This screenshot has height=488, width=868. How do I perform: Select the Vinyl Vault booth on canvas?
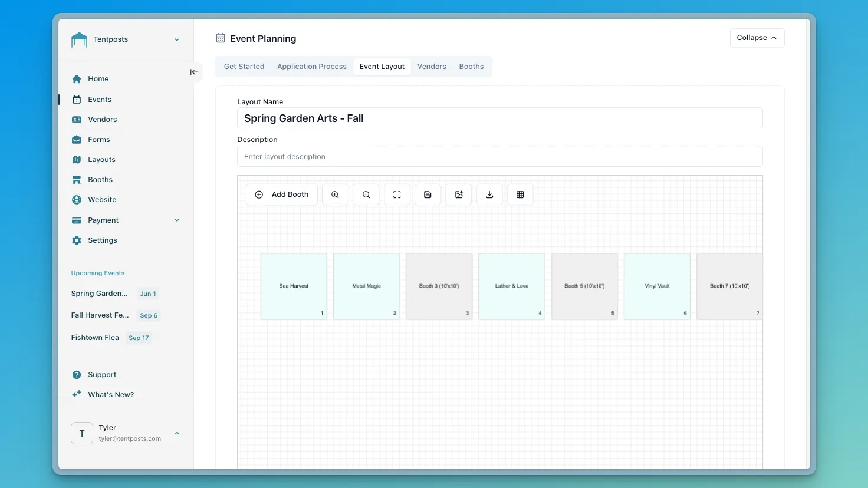click(657, 286)
